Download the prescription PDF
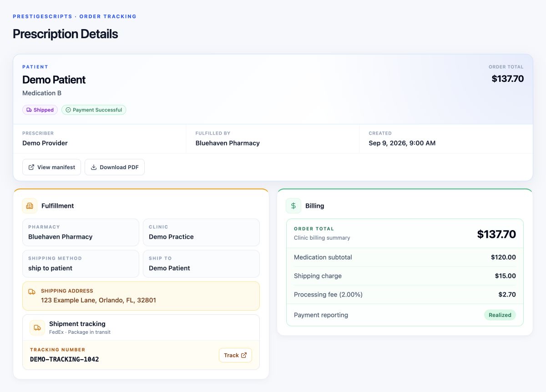Image resolution: width=546 pixels, height=392 pixels. (x=115, y=167)
